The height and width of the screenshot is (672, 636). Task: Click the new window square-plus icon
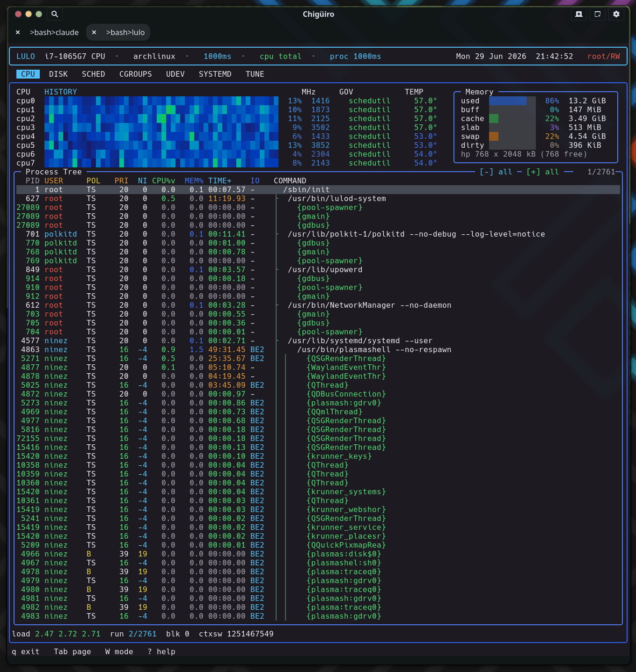tap(598, 14)
